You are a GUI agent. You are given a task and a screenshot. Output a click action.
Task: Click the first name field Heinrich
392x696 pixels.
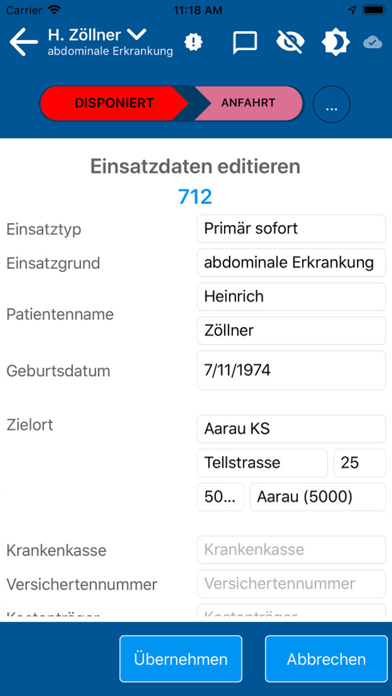(291, 297)
